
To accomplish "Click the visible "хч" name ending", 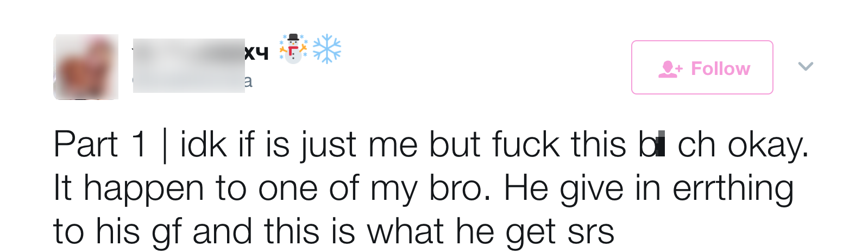I will [x=256, y=53].
